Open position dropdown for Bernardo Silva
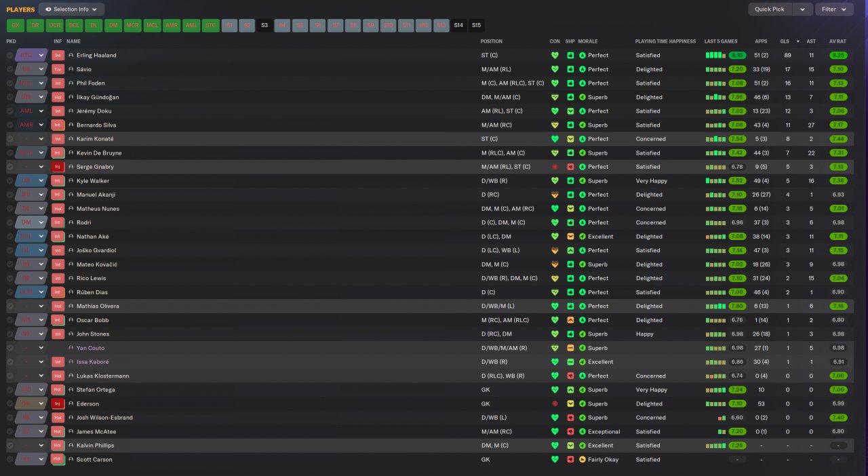 pyautogui.click(x=41, y=125)
